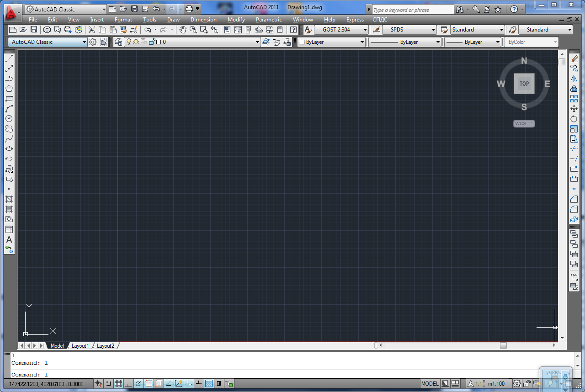The width and height of the screenshot is (585, 392).
Task: Click the Zoom Realtime magnifier icon
Action: click(x=193, y=30)
